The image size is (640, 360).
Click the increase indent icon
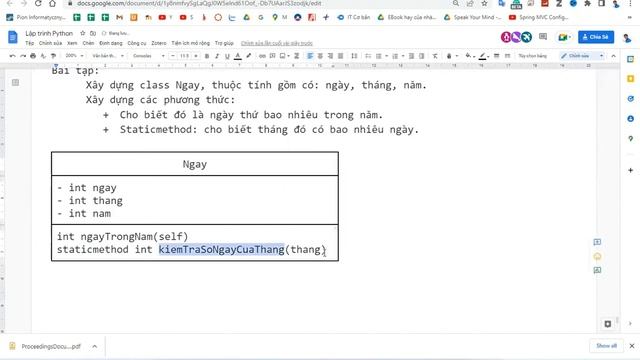coord(422,56)
